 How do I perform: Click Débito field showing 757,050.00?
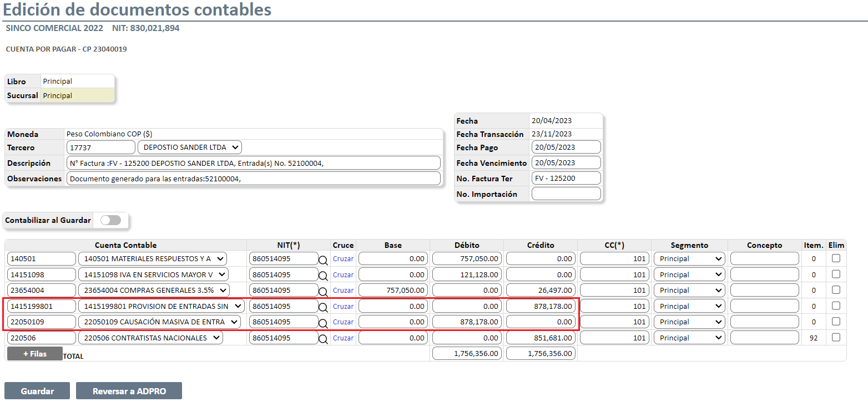point(467,258)
